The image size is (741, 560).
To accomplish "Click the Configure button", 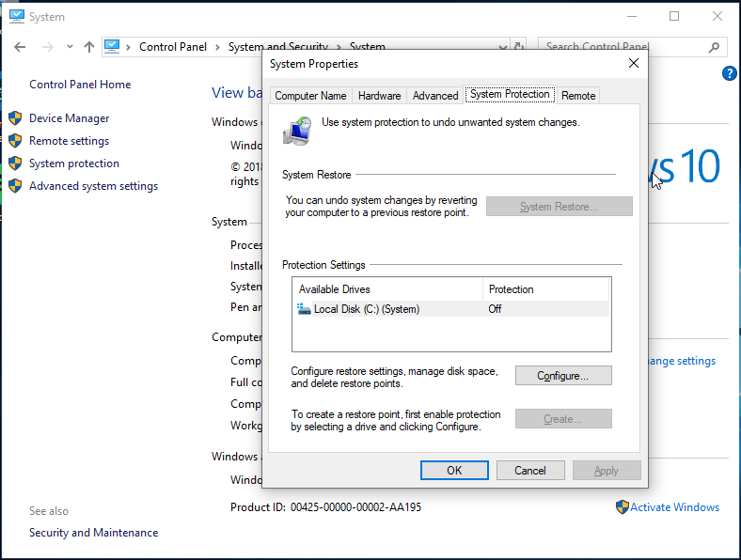I will click(563, 376).
